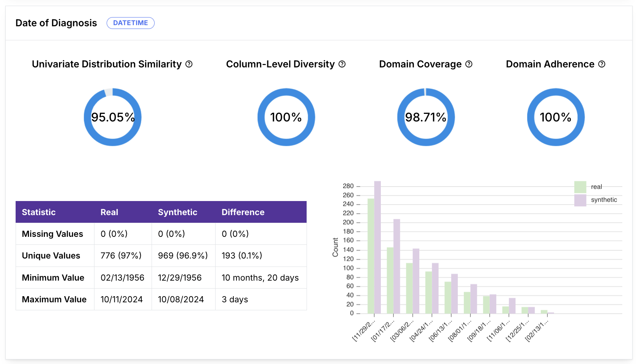636x364 pixels.
Task: Select the 'Maximum Value' row label
Action: (54, 299)
